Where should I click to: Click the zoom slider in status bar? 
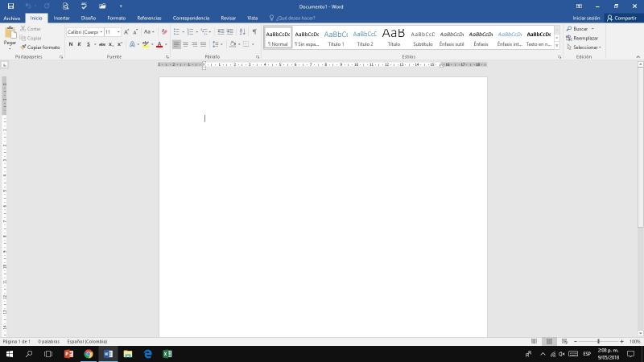tap(598, 341)
